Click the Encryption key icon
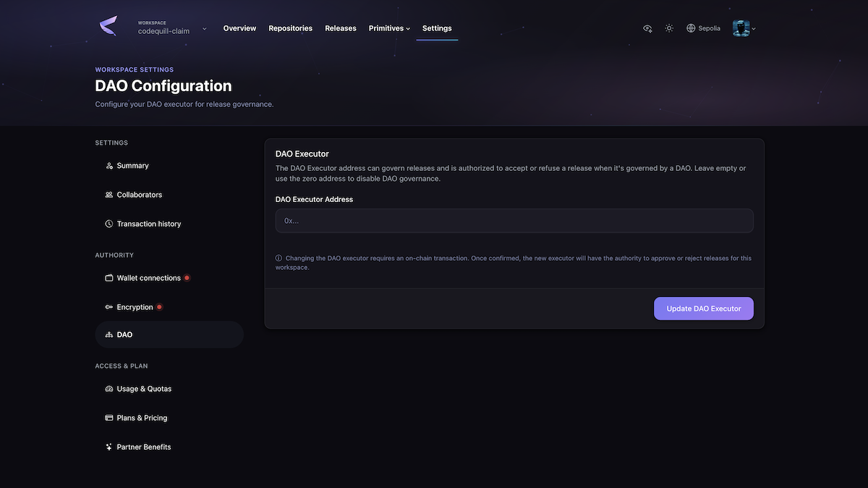Image resolution: width=868 pixels, height=488 pixels. pyautogui.click(x=108, y=306)
